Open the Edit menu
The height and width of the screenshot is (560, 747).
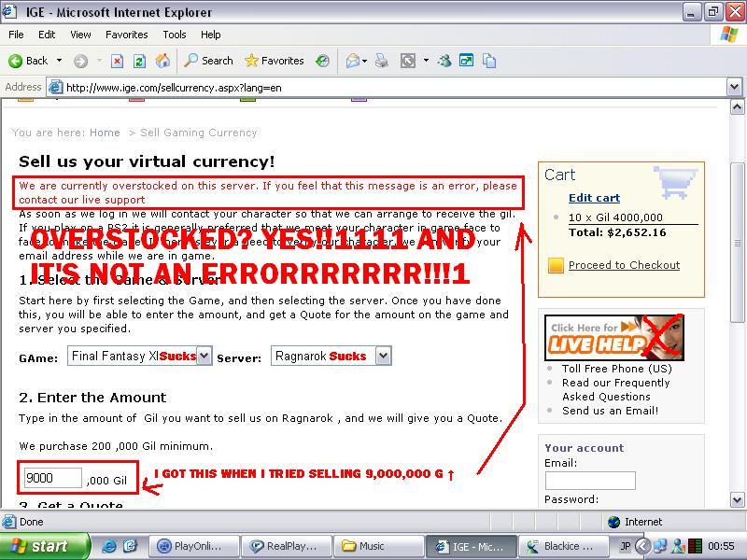(47, 35)
